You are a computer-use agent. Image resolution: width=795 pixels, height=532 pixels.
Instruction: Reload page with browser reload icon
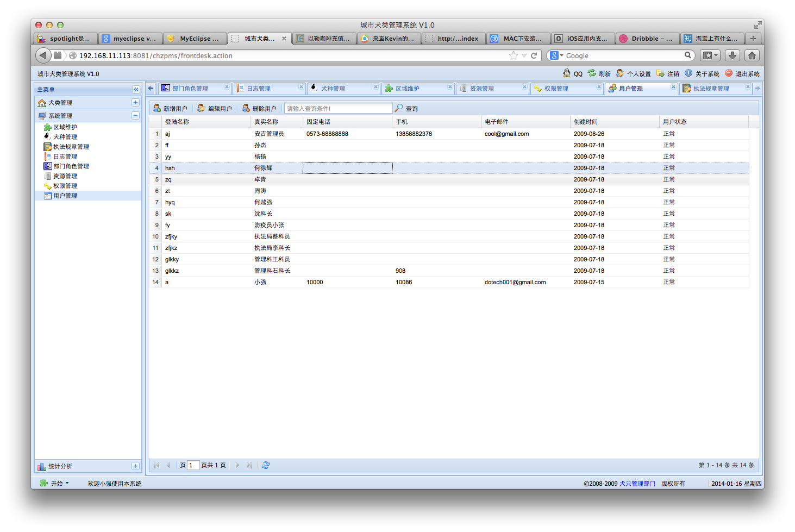pos(534,55)
